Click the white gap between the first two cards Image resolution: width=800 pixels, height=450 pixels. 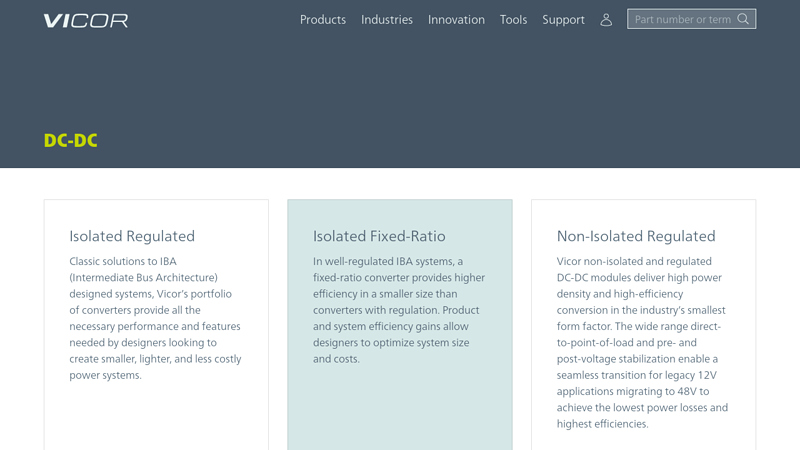[278, 320]
